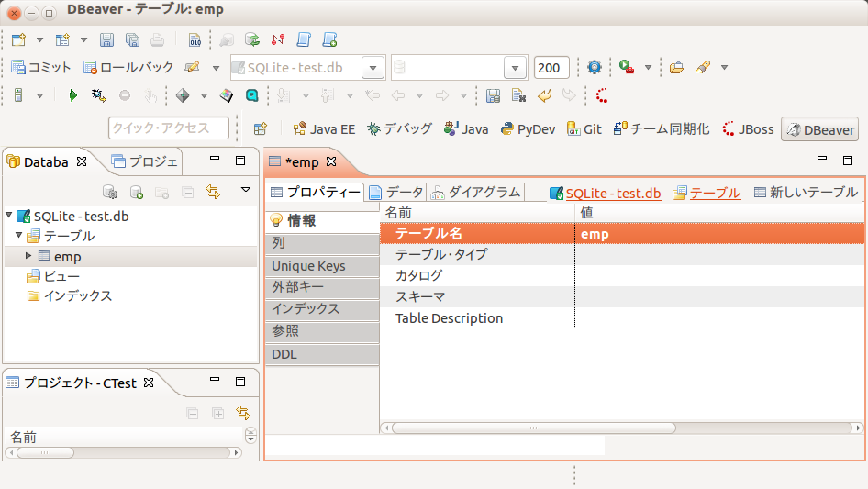Image resolution: width=868 pixels, height=489 pixels.
Task: Click the teal search Q icon
Action: point(252,95)
